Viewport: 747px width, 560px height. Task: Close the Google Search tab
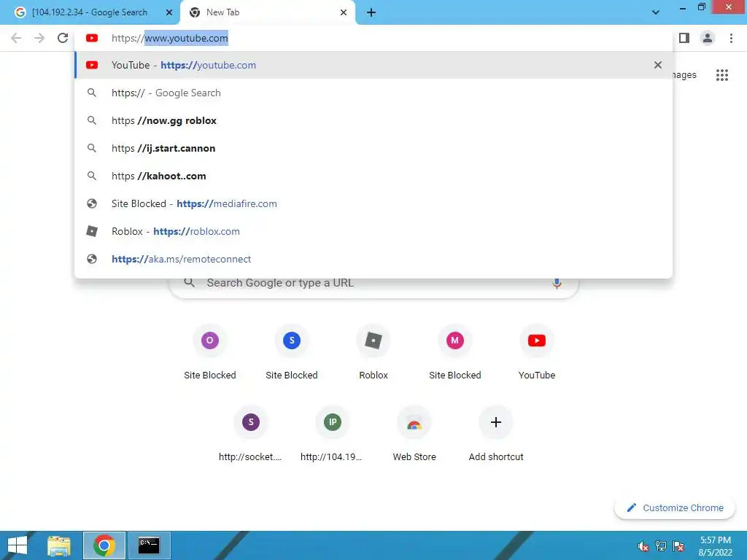pyautogui.click(x=169, y=12)
